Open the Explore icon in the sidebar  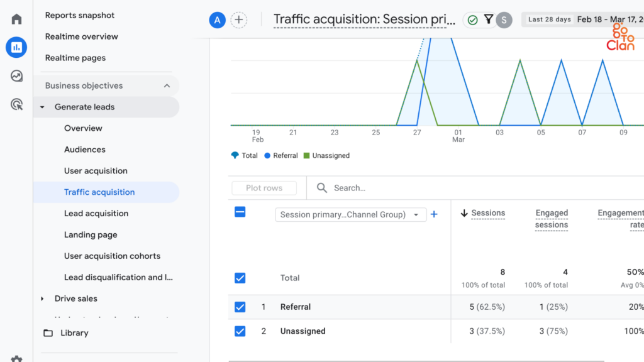(16, 76)
